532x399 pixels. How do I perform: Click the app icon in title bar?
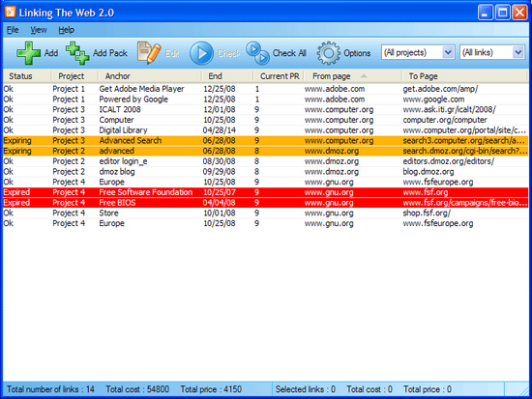11,12
